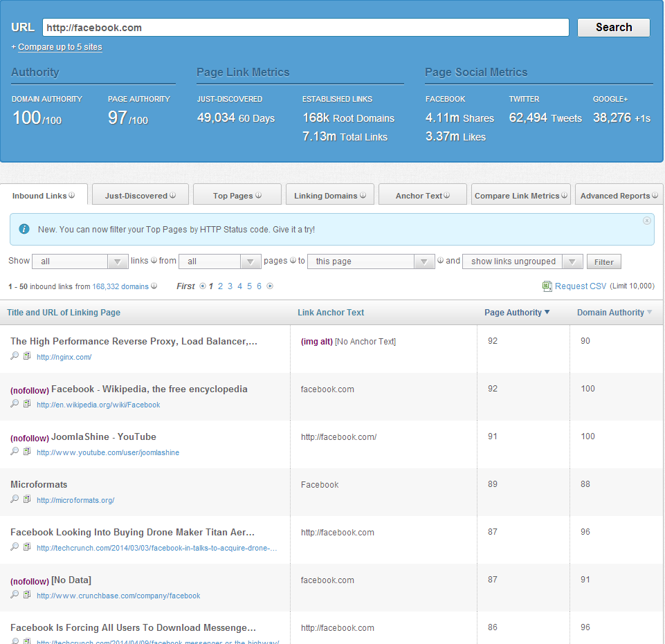Click the URL input field
This screenshot has width=665, height=644.
click(x=305, y=28)
